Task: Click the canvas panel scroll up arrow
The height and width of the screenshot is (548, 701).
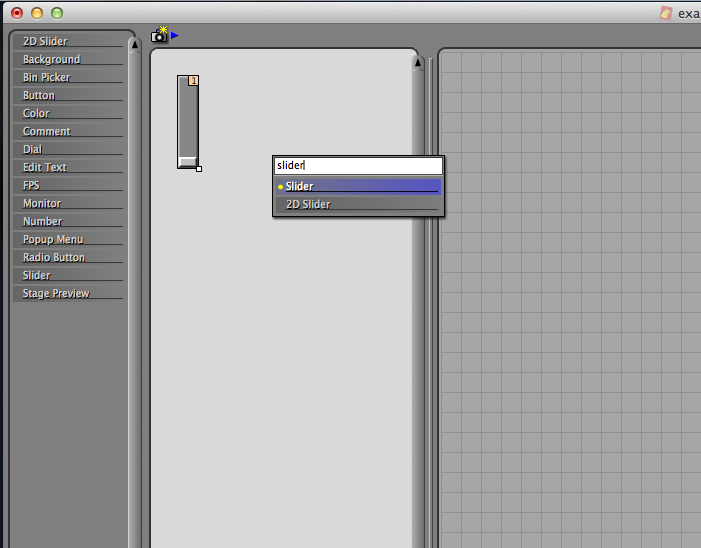Action: [418, 63]
